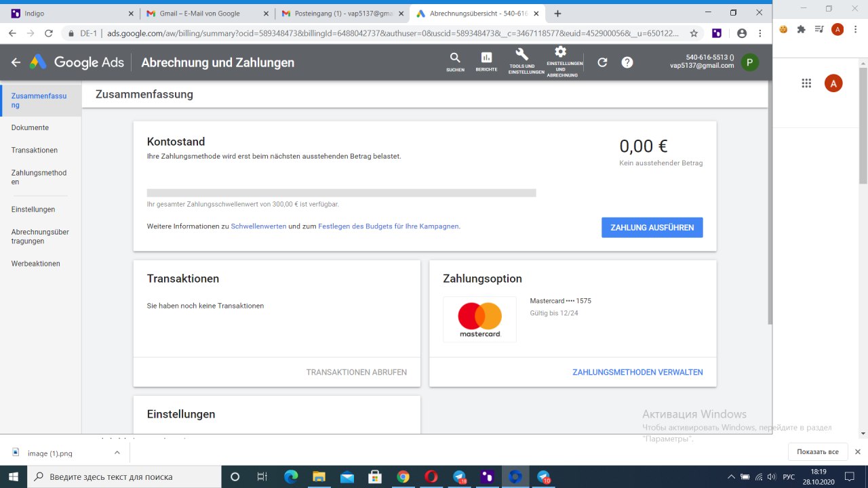Image resolution: width=868 pixels, height=488 pixels.
Task: Click the media control icon in background window
Action: [819, 29]
